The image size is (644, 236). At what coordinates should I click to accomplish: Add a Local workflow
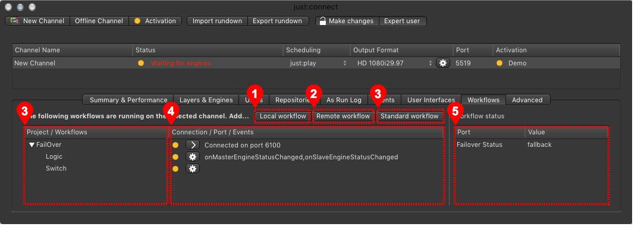tap(283, 116)
